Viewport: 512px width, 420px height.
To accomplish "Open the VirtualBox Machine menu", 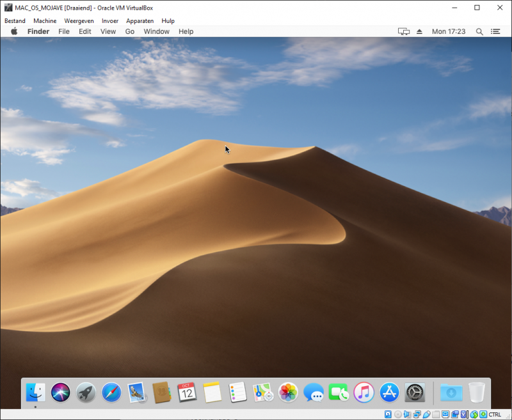I will [x=45, y=20].
